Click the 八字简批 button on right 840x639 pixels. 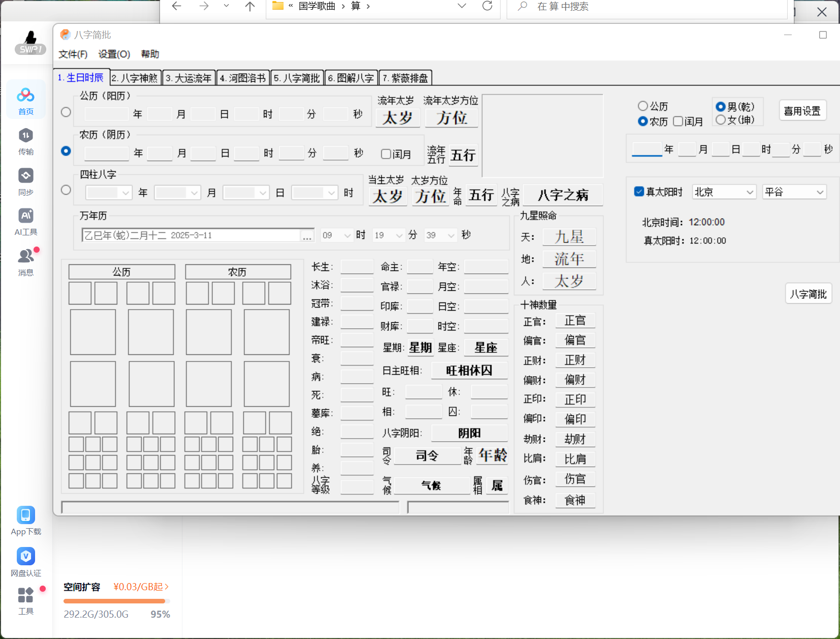[x=808, y=294]
